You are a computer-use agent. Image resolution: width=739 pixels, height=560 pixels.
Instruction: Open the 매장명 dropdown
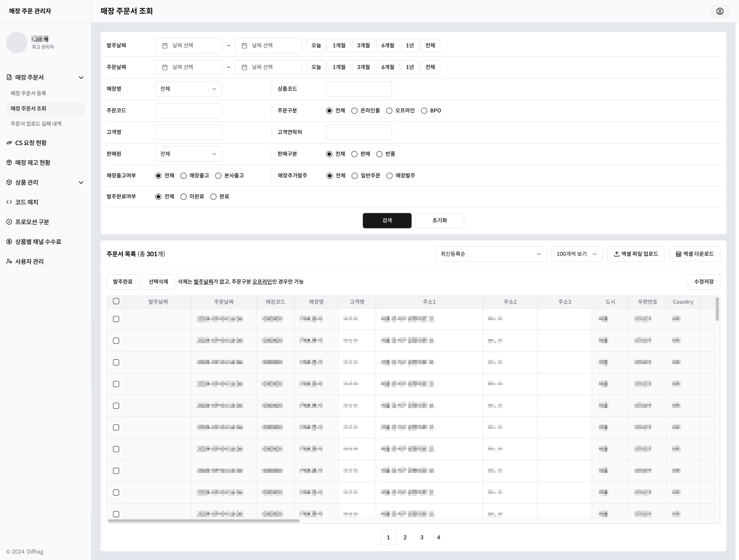tap(188, 89)
